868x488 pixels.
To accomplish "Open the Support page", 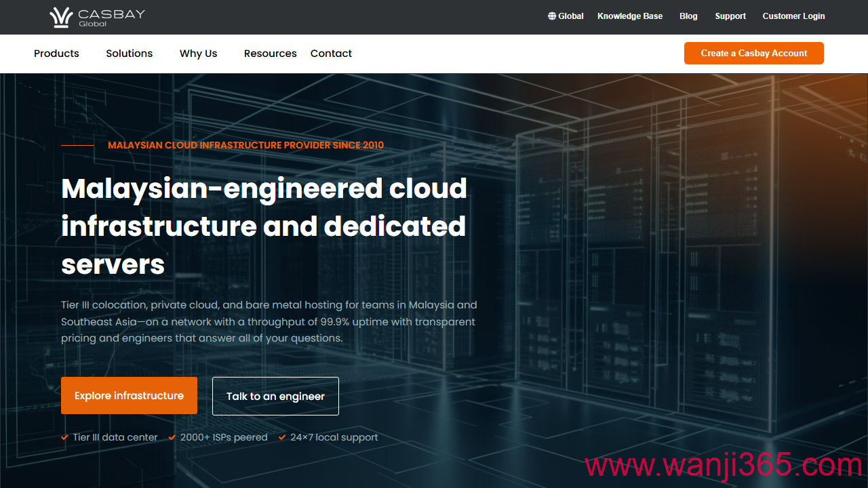I will [x=730, y=16].
